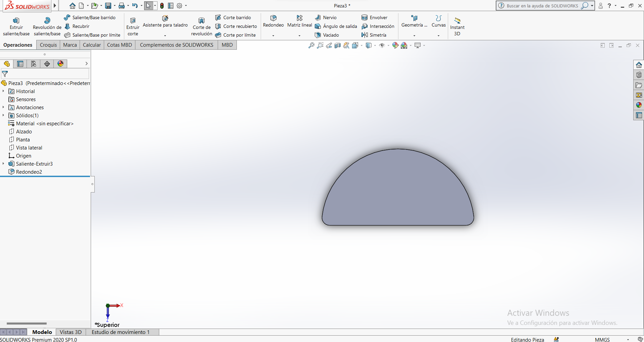Open the Redondeo dropdown arrow

click(273, 35)
